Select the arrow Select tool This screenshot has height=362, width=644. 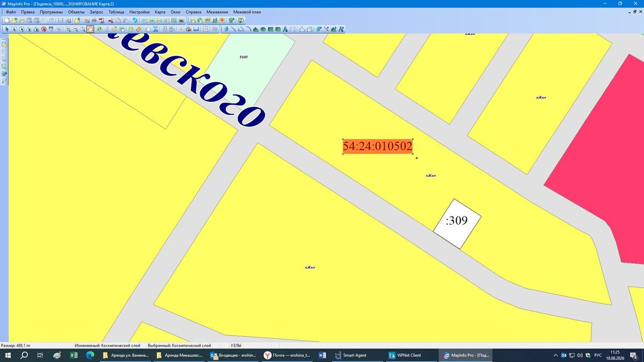[x=6, y=29]
